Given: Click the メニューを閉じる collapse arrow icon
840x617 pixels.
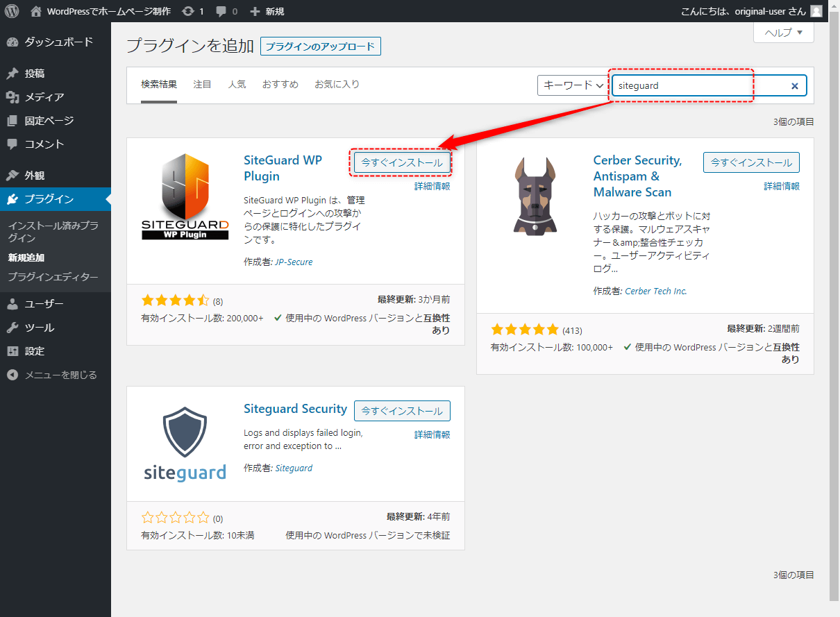Looking at the screenshot, I should coord(12,375).
